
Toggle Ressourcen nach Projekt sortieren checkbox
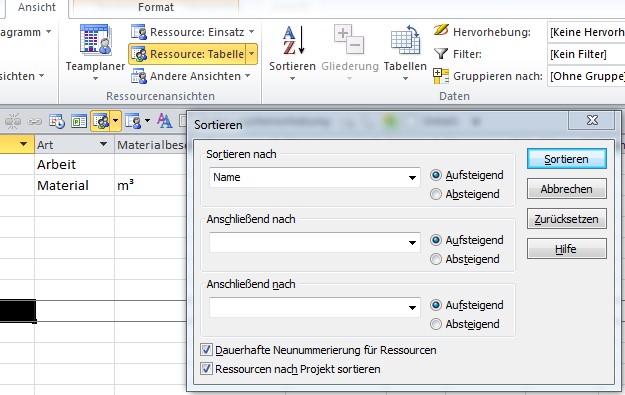click(x=206, y=369)
